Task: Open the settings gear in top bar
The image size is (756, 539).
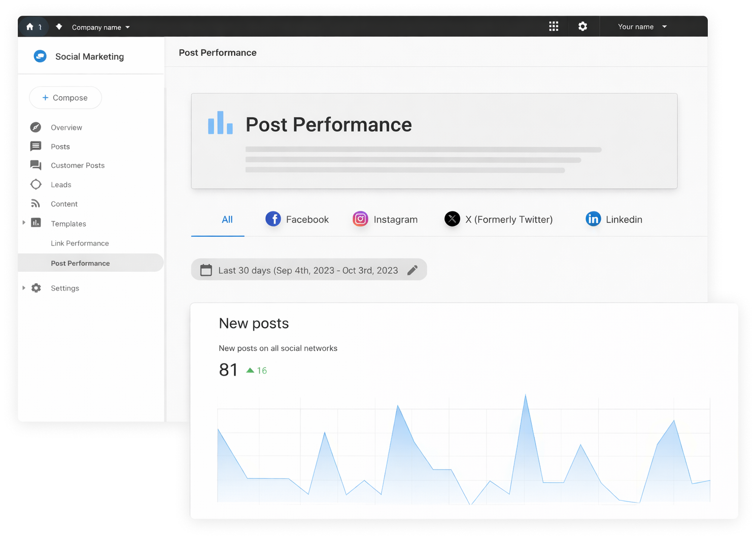Action: click(x=582, y=26)
